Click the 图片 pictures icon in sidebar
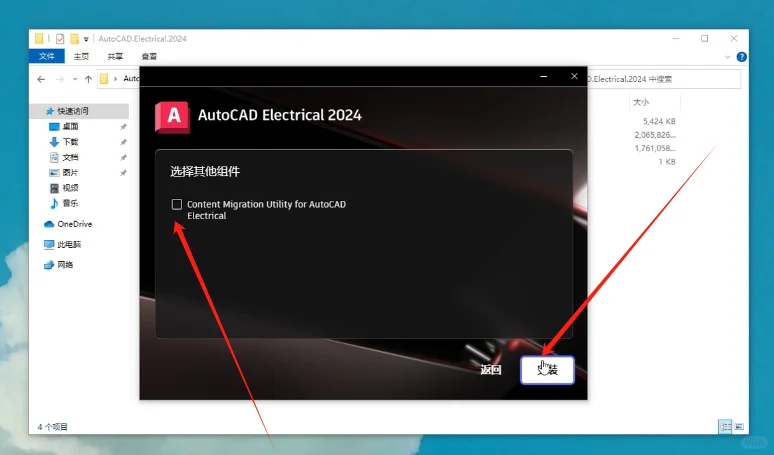The height and width of the screenshot is (455, 774). (54, 173)
